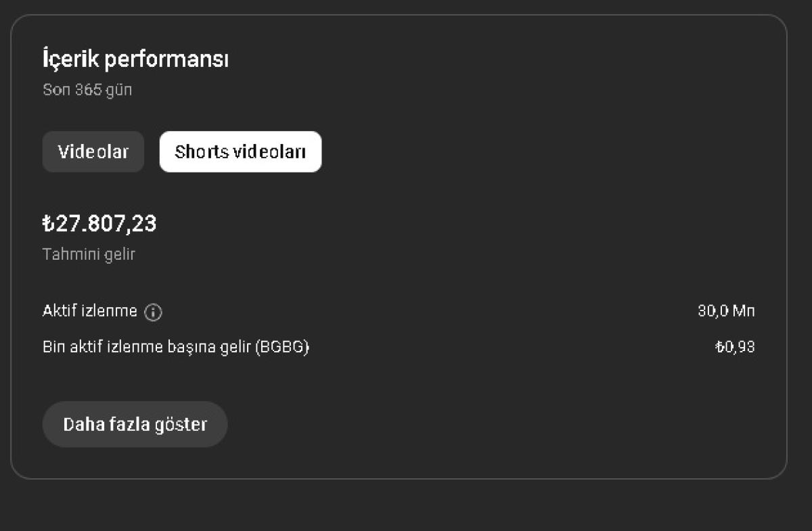The image size is (812, 531).
Task: Click the İçerik performansı heading
Action: point(135,60)
